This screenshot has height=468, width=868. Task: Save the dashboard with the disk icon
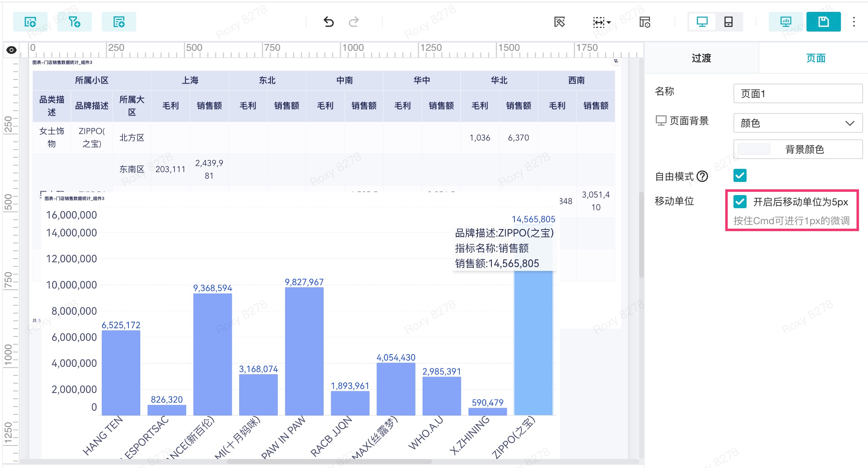click(x=823, y=22)
